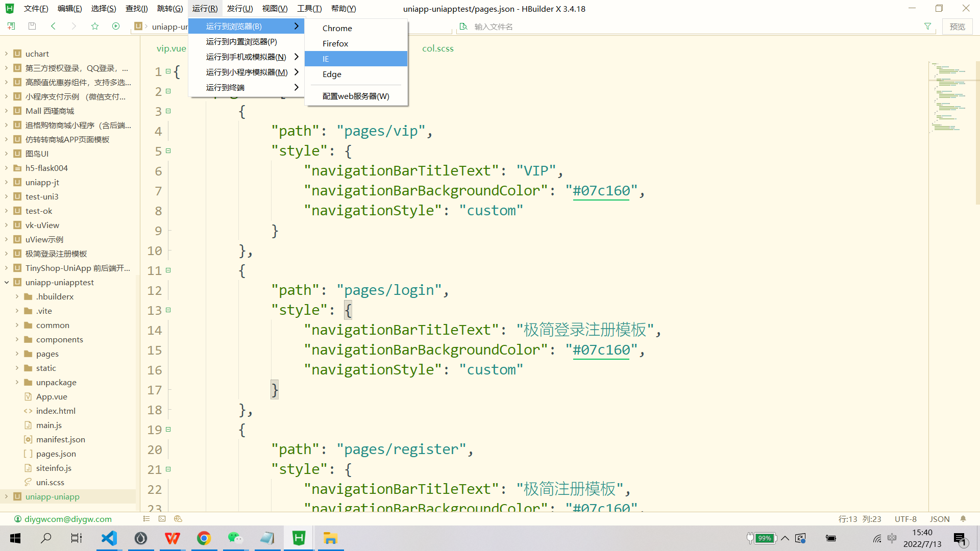Viewport: 980px width, 551px height.
Task: Click the preview toggle icon top right
Action: tap(958, 26)
